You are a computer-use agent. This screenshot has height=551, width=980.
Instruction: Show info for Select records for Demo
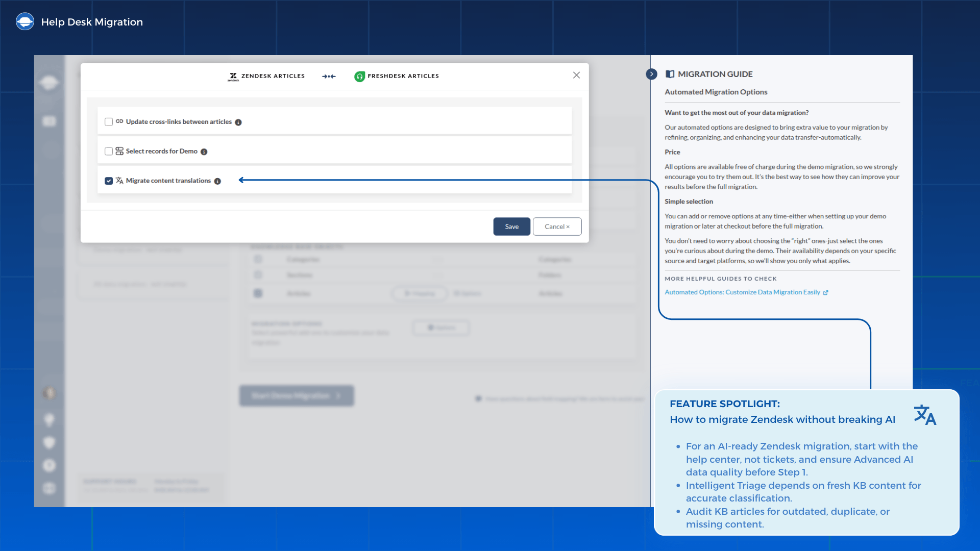point(204,152)
